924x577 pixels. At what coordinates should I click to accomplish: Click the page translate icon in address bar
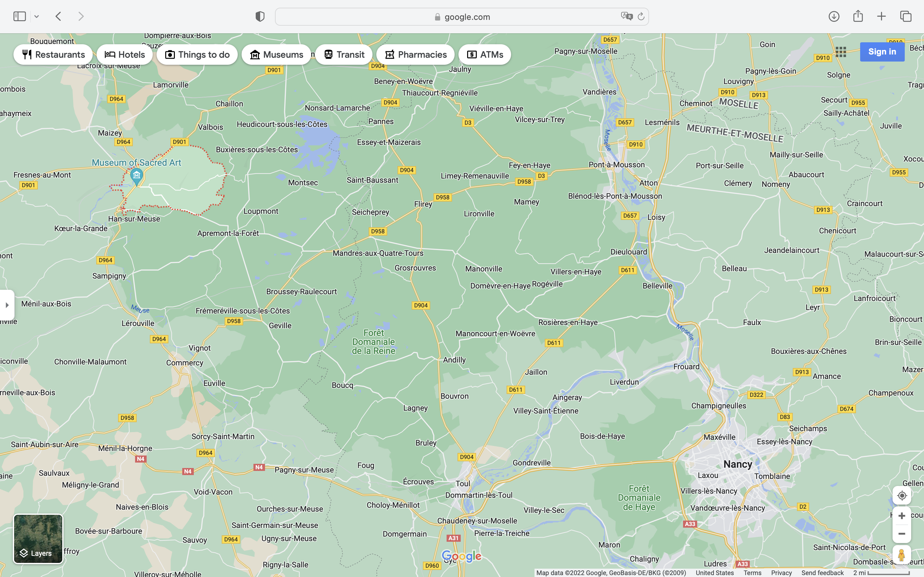626,16
